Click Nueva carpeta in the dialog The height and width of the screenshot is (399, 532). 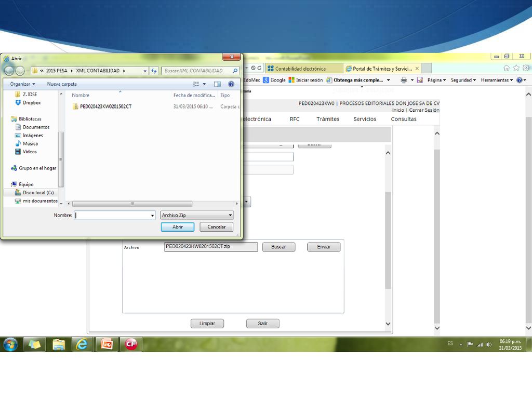(62, 84)
